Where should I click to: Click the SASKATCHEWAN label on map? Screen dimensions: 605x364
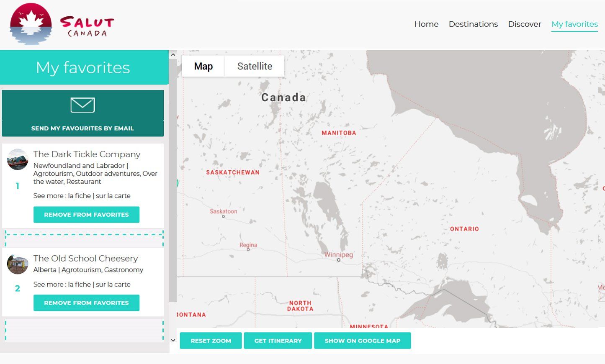(233, 172)
